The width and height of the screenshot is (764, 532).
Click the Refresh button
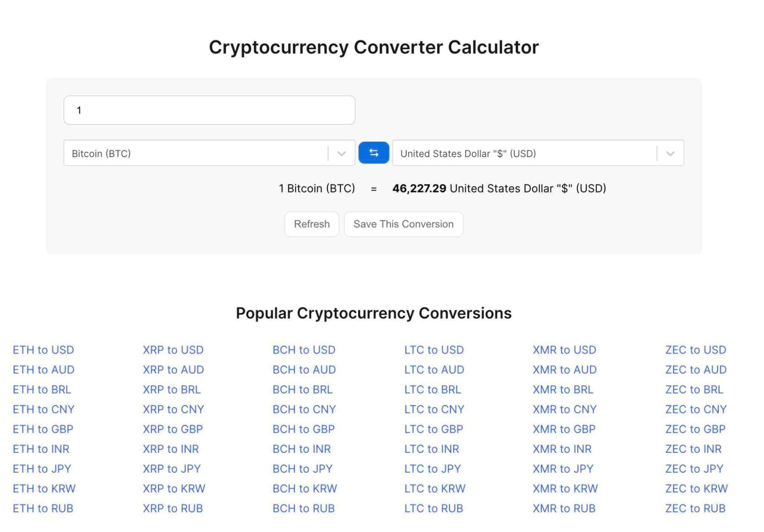tap(312, 224)
